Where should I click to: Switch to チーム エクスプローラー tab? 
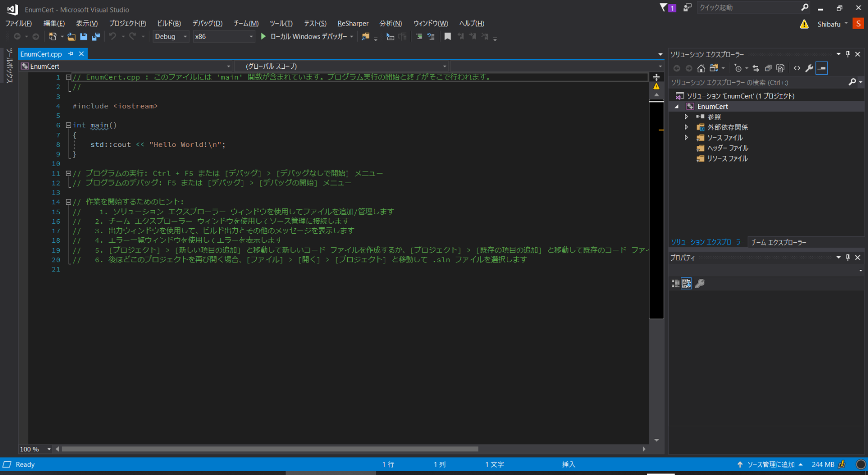pyautogui.click(x=778, y=242)
